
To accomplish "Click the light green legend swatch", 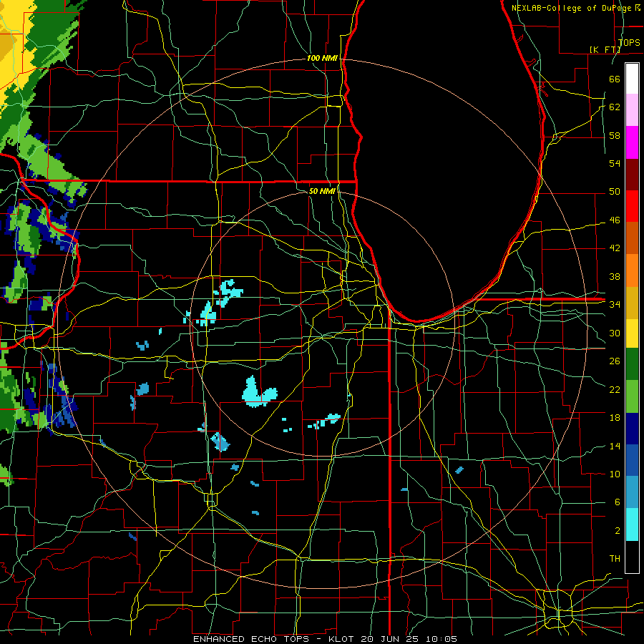I will tap(632, 396).
